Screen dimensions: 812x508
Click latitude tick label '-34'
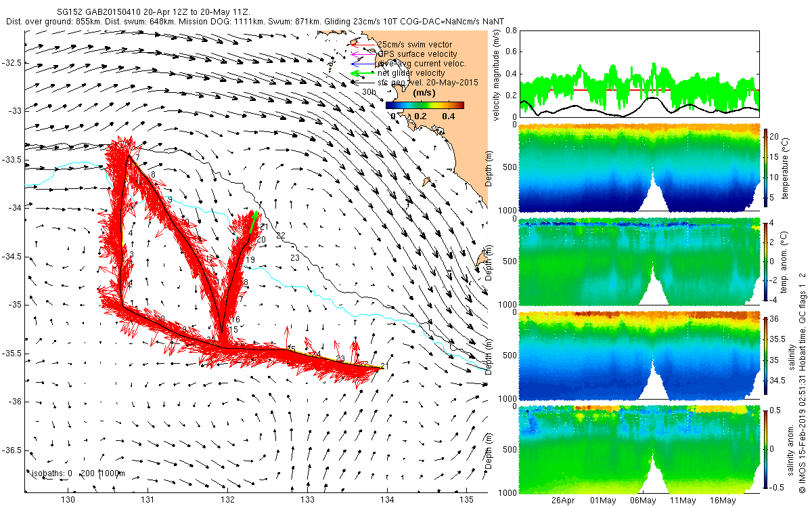click(14, 208)
